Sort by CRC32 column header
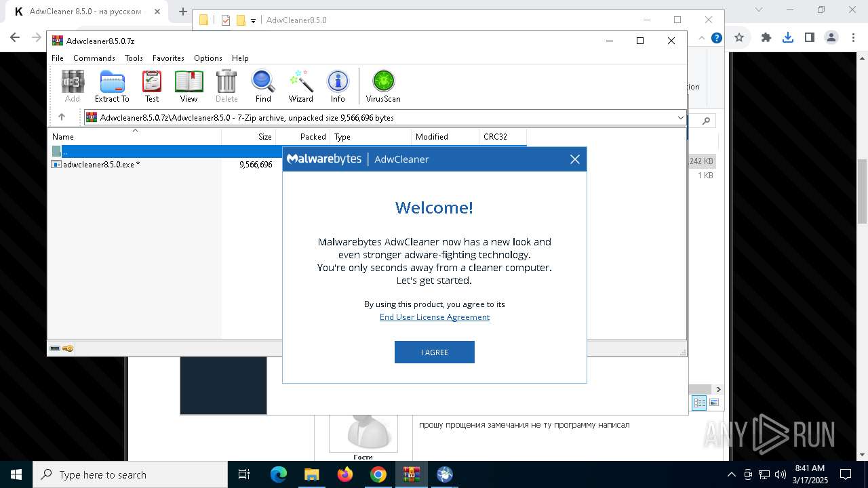The width and height of the screenshot is (868, 488). (x=502, y=136)
